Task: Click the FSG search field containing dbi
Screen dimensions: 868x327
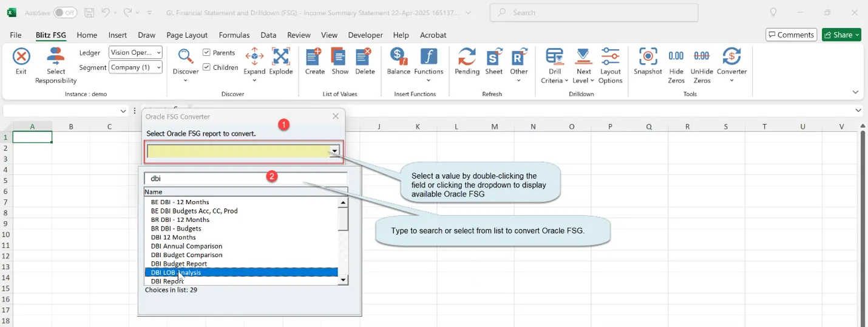Action: point(246,179)
